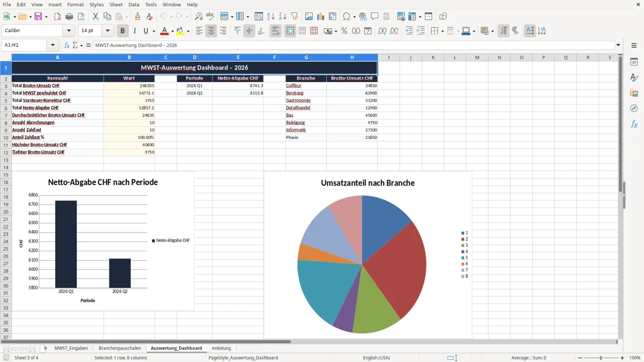Expand the Name Box dropdown
644x362 pixels.
[53, 45]
